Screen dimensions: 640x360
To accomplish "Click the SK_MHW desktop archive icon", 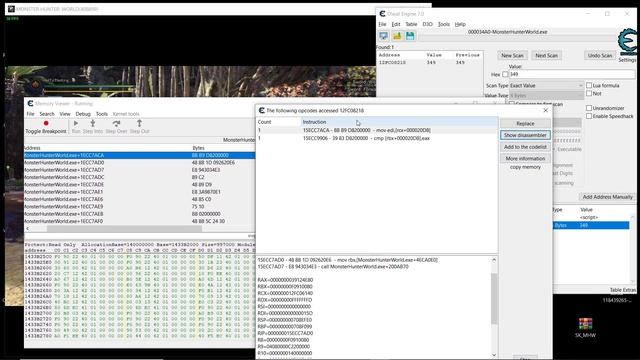I will point(585,328).
